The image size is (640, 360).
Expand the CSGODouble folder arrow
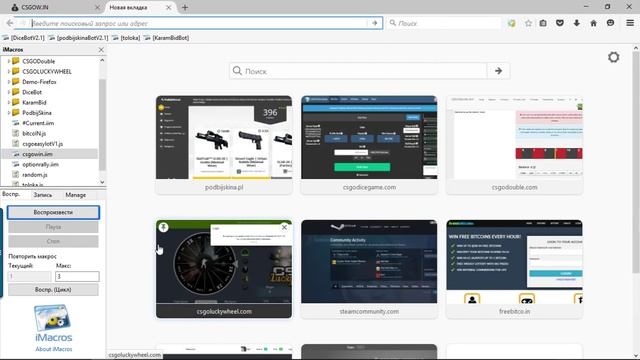(9, 61)
